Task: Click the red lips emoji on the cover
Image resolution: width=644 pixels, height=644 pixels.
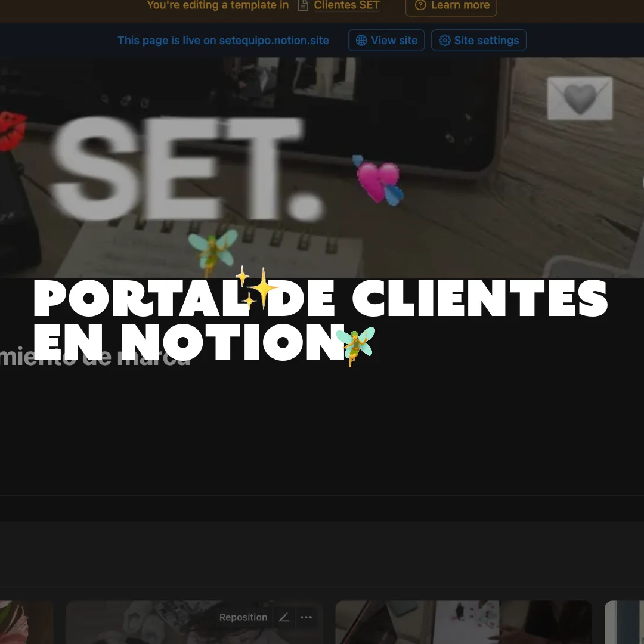Action: pyautogui.click(x=12, y=130)
